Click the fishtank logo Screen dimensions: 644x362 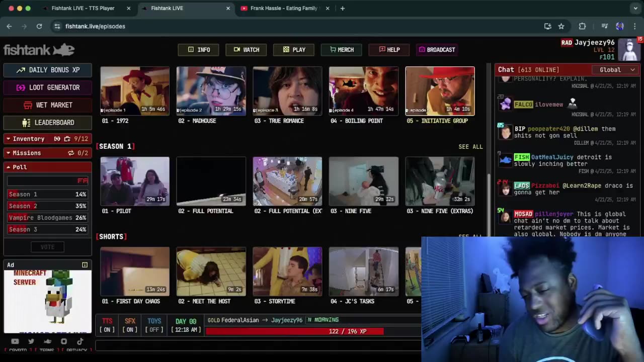[39, 50]
